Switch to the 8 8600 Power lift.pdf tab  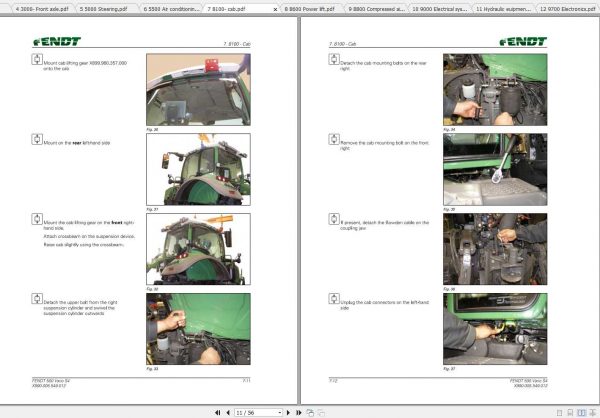pos(311,8)
